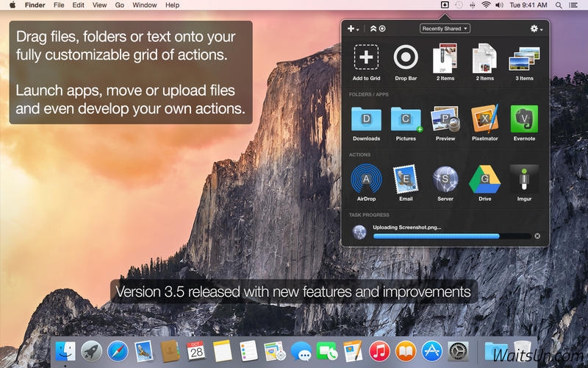Open App Store in the Dock
The height and width of the screenshot is (368, 588).
[x=431, y=352]
